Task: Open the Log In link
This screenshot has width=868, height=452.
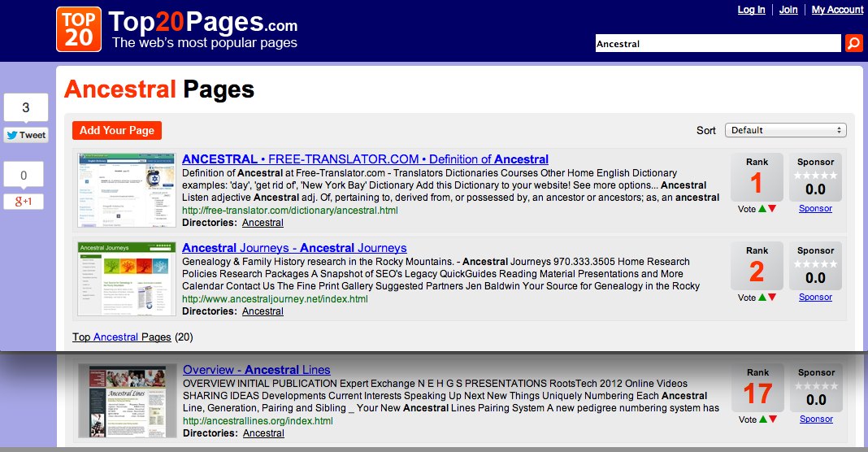Action: pos(751,10)
